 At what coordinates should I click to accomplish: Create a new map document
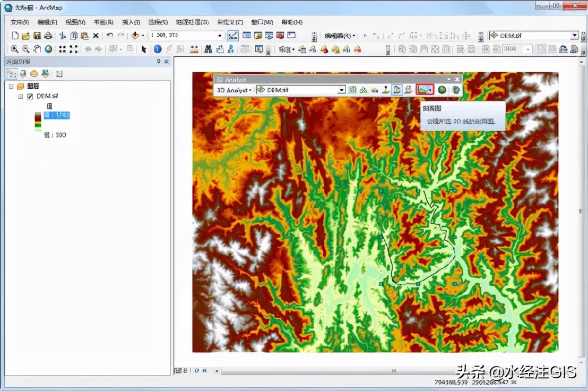(x=15, y=36)
